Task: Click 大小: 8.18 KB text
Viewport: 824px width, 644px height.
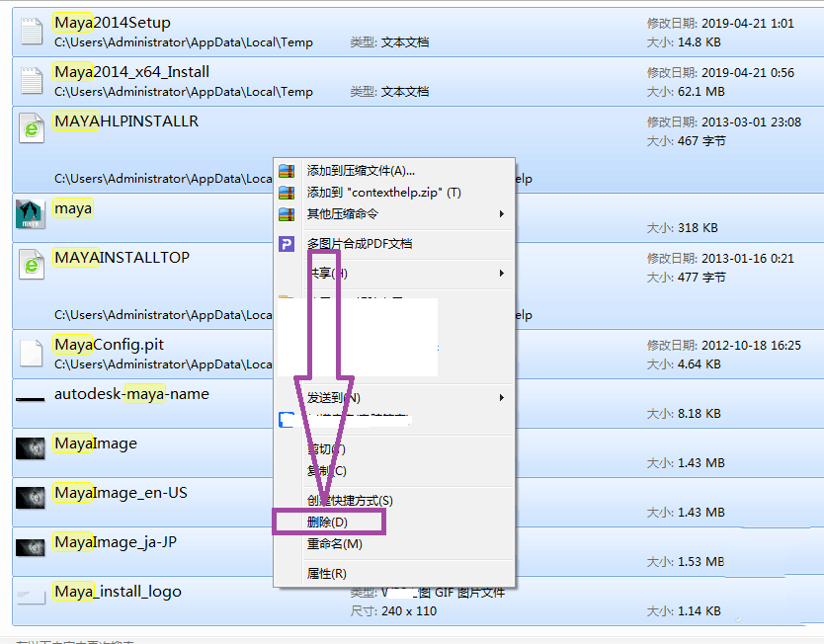Action: (684, 414)
